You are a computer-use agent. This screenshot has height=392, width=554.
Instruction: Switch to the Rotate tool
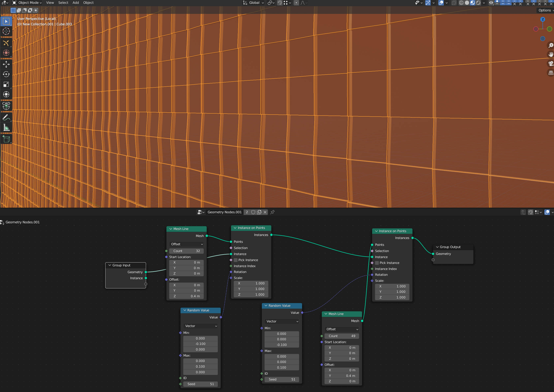click(6, 74)
